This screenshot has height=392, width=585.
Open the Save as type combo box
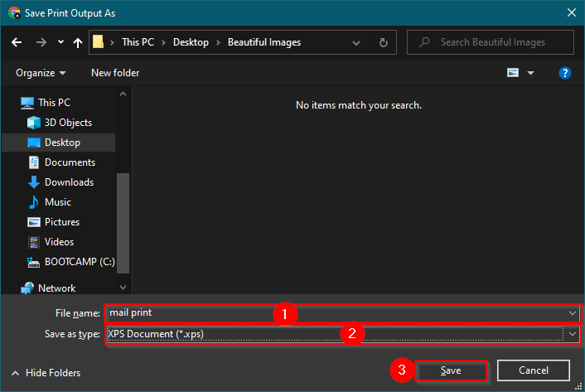coord(342,334)
